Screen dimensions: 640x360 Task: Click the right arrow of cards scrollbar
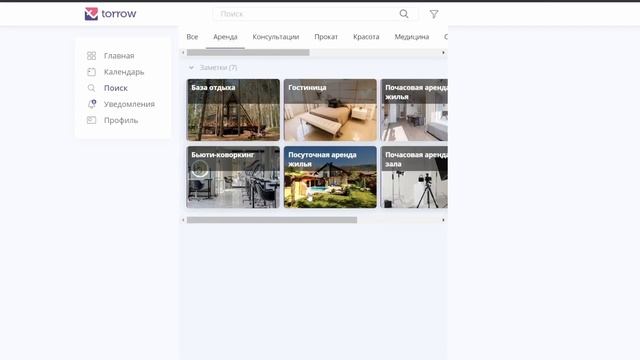443,220
